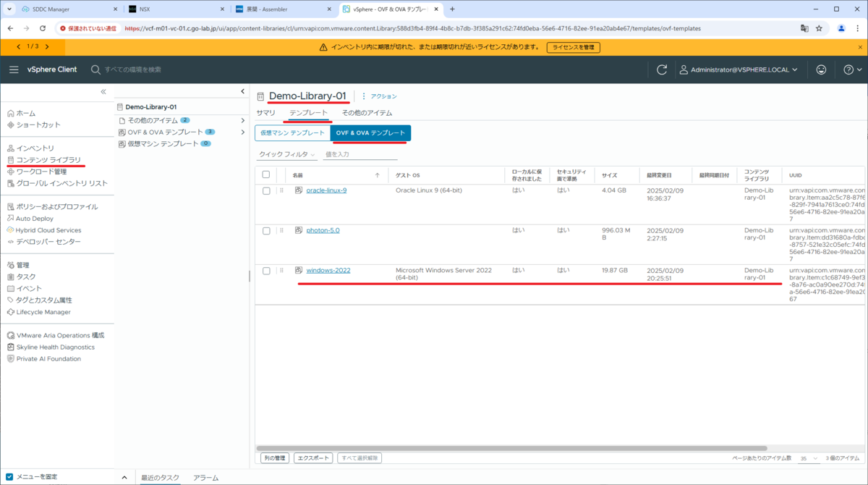The width and height of the screenshot is (868, 485).
Task: Go to previous license banner notification
Action: 18,46
